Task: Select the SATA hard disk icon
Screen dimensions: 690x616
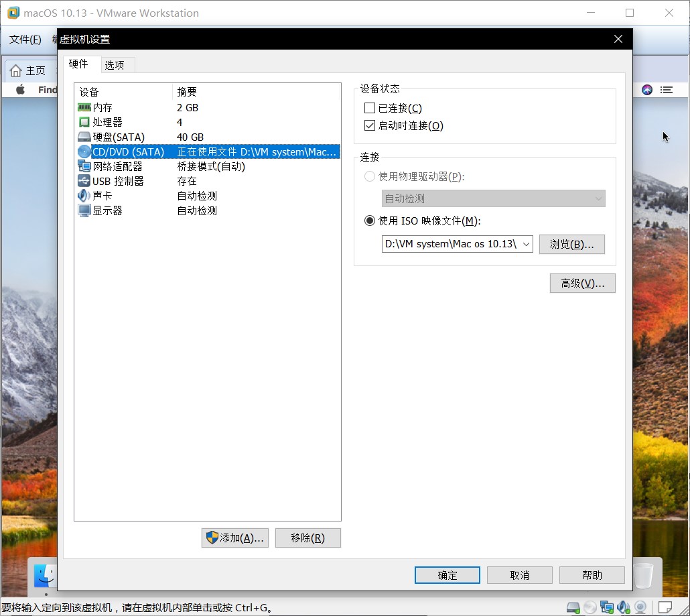Action: click(84, 137)
